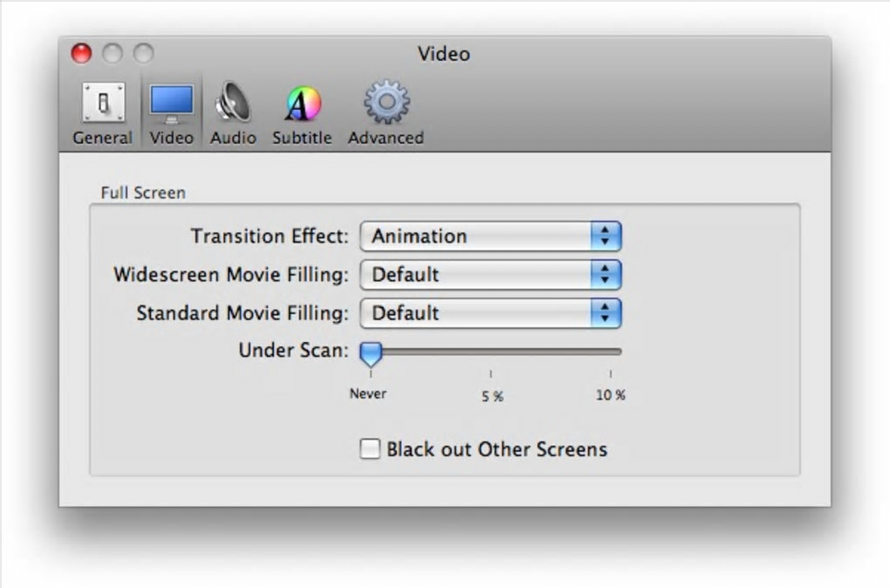Click the Video window title text
The height and width of the screenshot is (588, 890).
pos(443,54)
